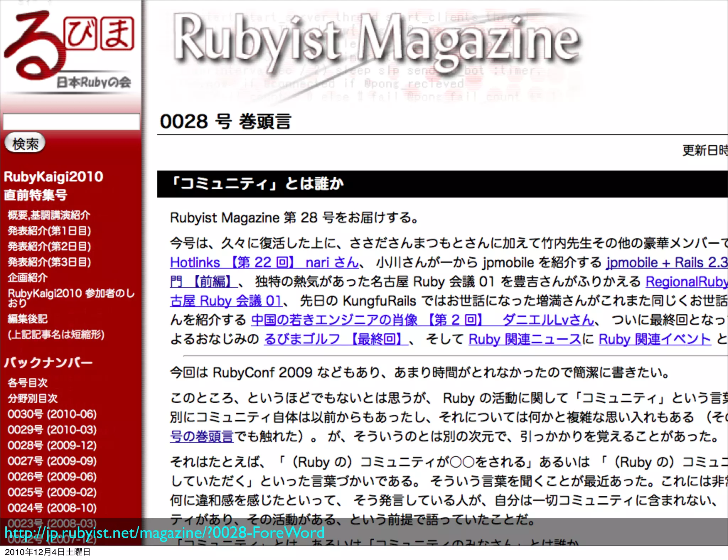The height and width of the screenshot is (560, 728).
Task: Follow the 門 【前編】 link
Action: click(204, 282)
